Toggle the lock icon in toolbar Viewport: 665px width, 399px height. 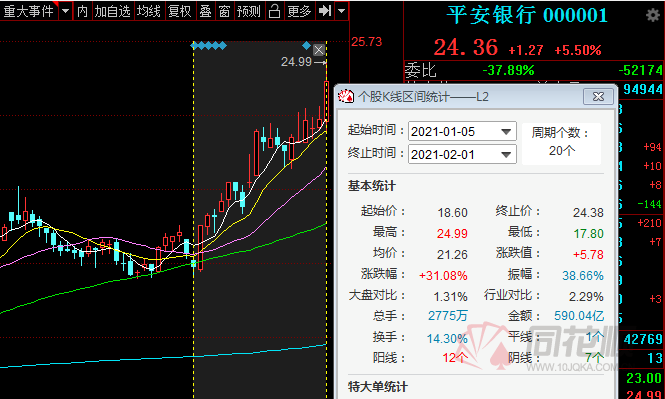[x=274, y=11]
